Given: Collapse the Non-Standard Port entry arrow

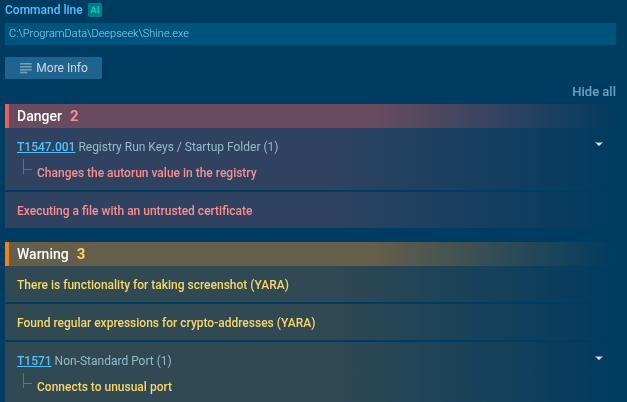Looking at the screenshot, I should tap(599, 358).
